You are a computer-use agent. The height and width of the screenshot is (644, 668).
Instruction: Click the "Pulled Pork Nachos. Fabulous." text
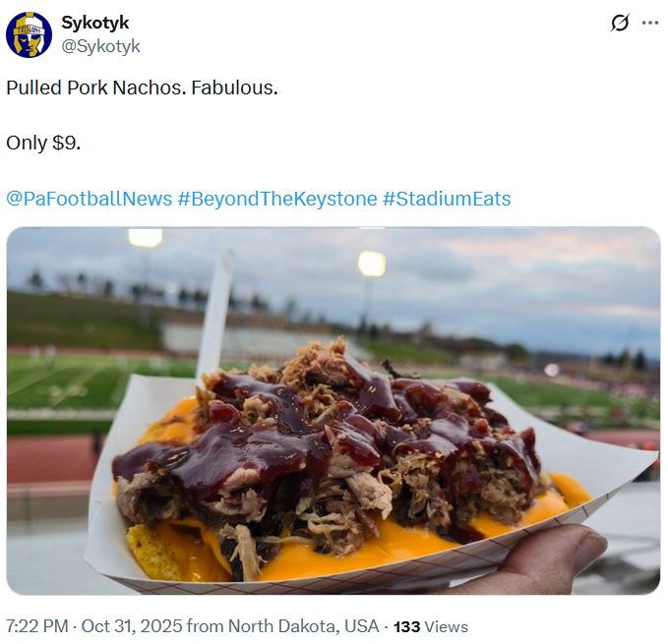pos(142,88)
